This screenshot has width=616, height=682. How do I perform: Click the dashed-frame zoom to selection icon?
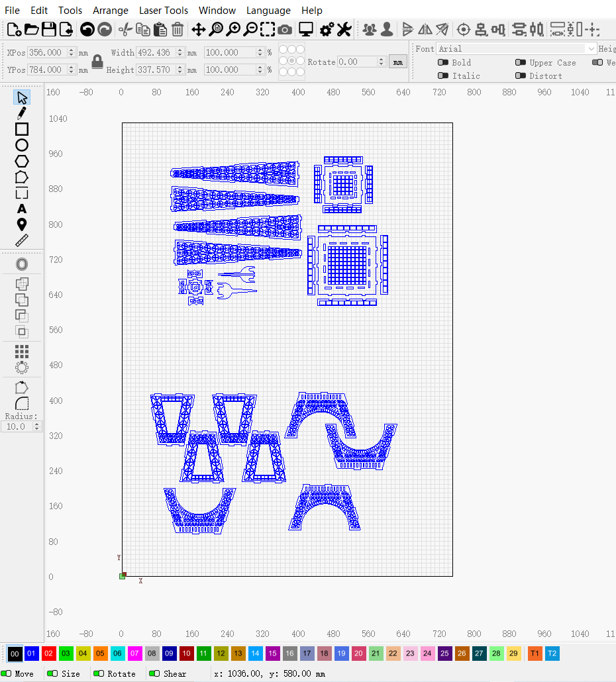pyautogui.click(x=268, y=30)
